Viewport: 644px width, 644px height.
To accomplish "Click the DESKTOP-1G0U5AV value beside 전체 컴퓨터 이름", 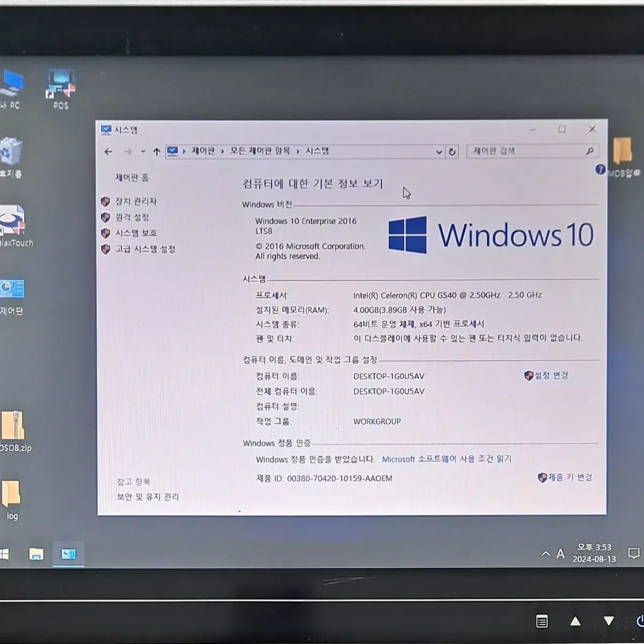I will [389, 391].
